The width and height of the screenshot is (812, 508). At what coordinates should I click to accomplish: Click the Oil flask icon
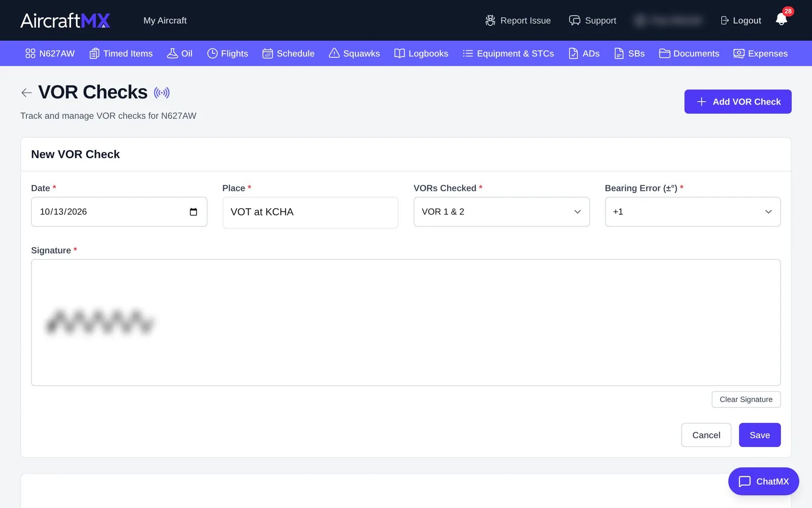coord(173,53)
